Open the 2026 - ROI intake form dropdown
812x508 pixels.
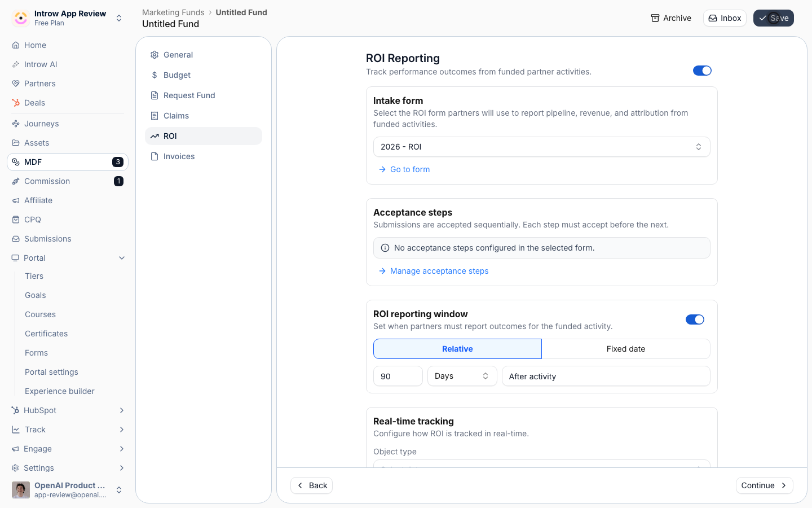pyautogui.click(x=542, y=147)
